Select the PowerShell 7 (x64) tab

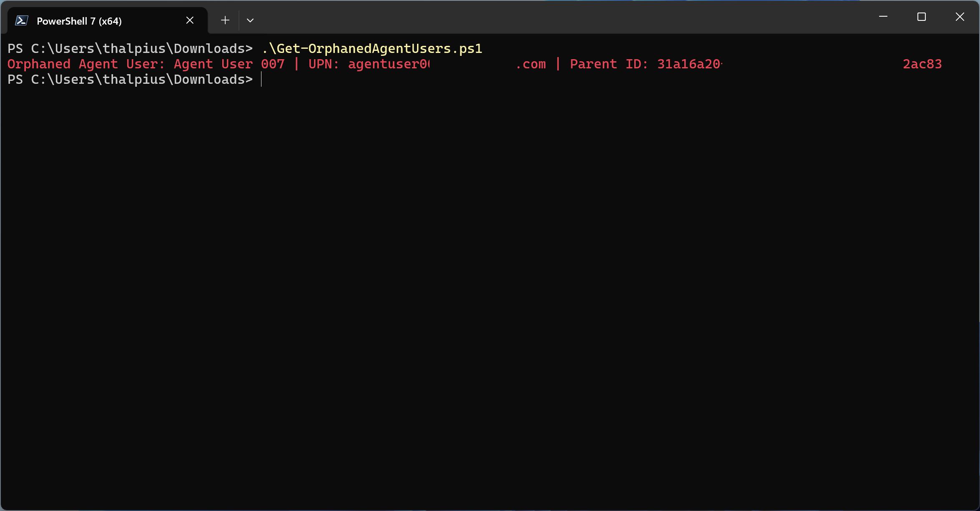pos(79,21)
